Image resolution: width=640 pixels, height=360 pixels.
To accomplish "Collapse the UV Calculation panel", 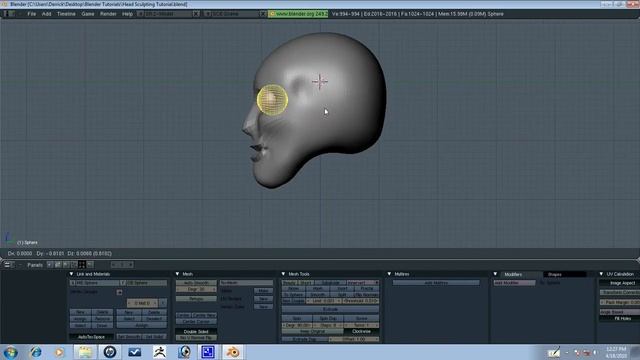I will point(601,274).
